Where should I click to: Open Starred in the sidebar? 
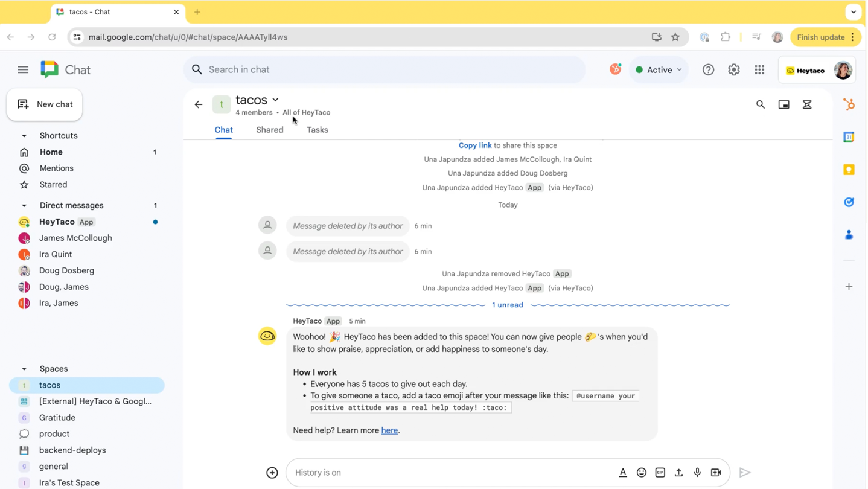point(87,185)
